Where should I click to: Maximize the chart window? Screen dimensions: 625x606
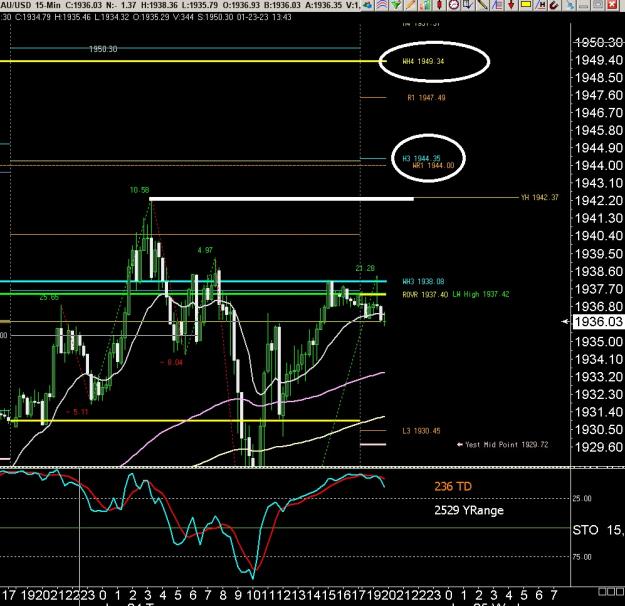pyautogui.click(x=598, y=5)
